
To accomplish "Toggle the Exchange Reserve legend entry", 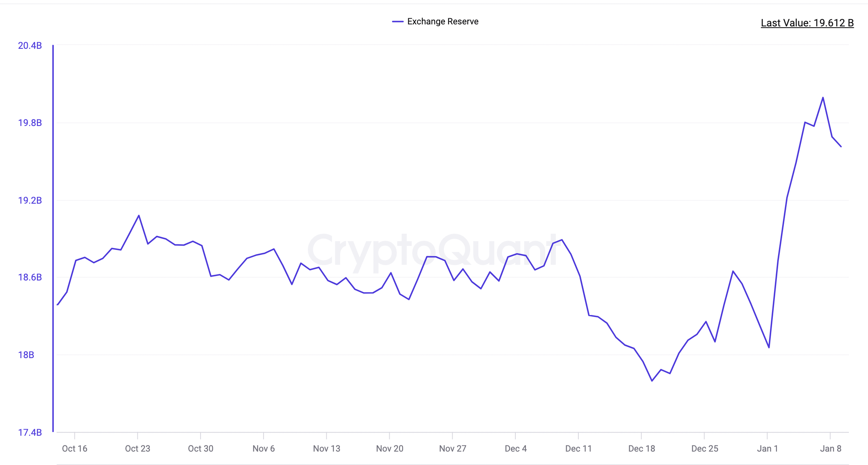I will [x=435, y=22].
